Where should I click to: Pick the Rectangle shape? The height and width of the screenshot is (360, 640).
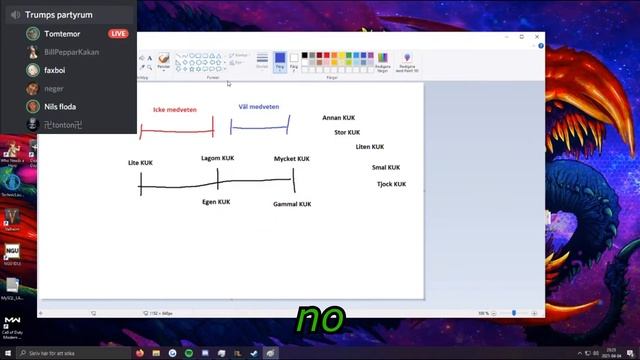pyautogui.click(x=199, y=56)
